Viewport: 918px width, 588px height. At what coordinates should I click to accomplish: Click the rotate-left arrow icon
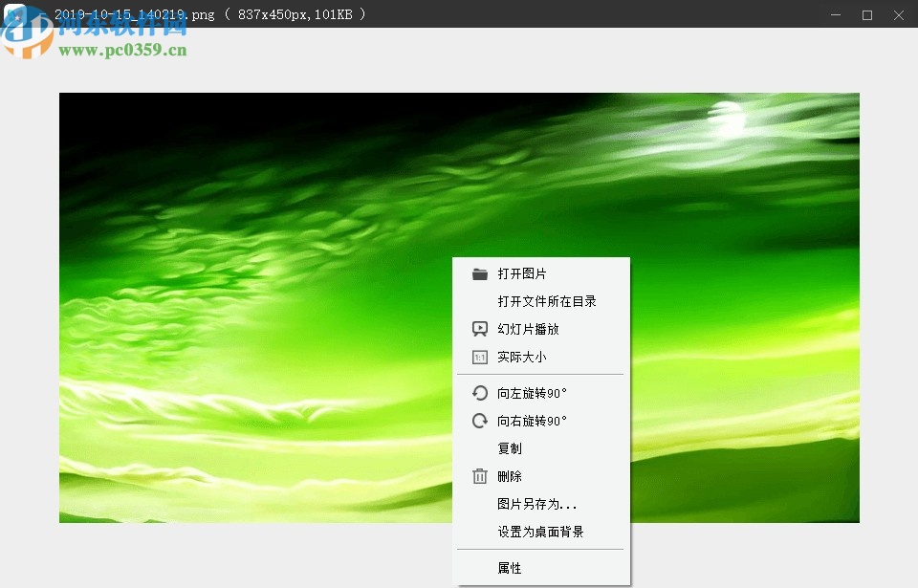coord(479,392)
